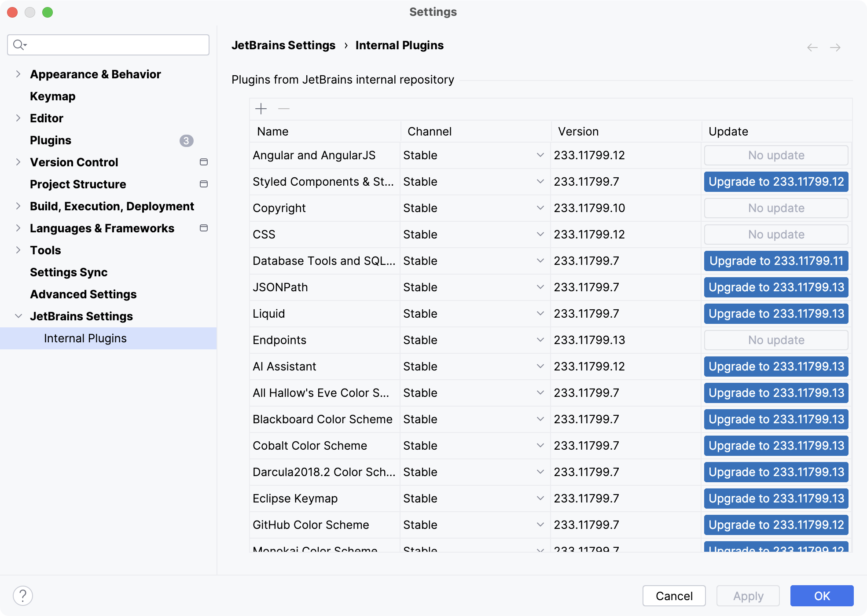Screen dimensions: 867x616
Task: Open the help question mark button
Action: (23, 596)
